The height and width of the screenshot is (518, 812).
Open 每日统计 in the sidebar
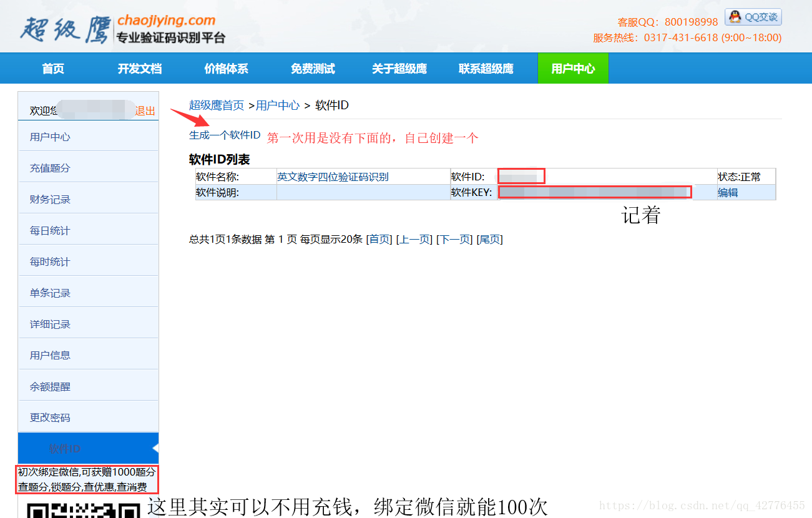tap(88, 230)
